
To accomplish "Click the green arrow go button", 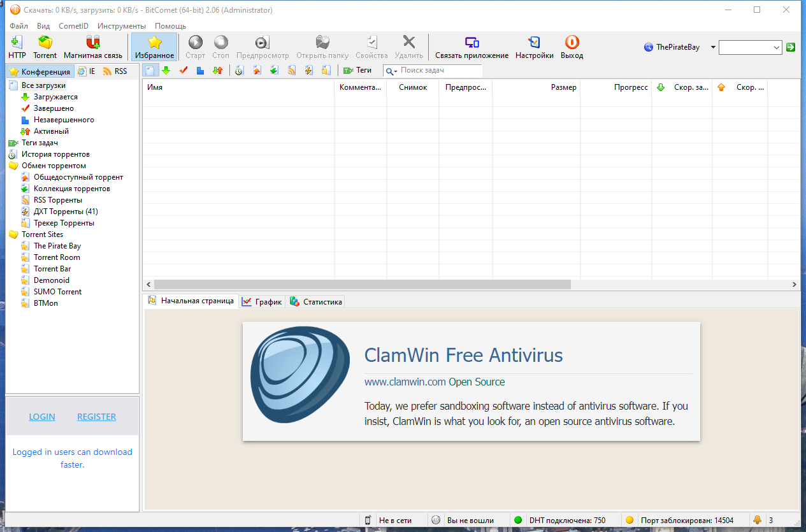I will (791, 47).
